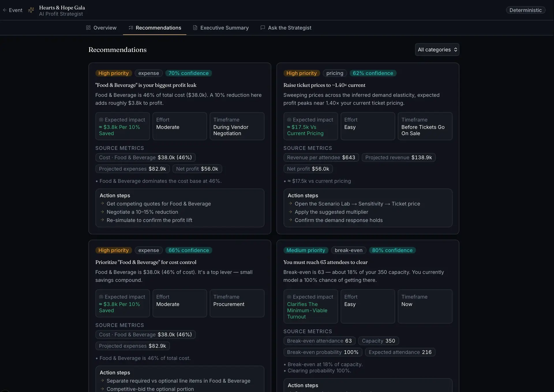This screenshot has width=554, height=392.
Task: Click 'You must reach 63 attendees' title
Action: pos(325,262)
